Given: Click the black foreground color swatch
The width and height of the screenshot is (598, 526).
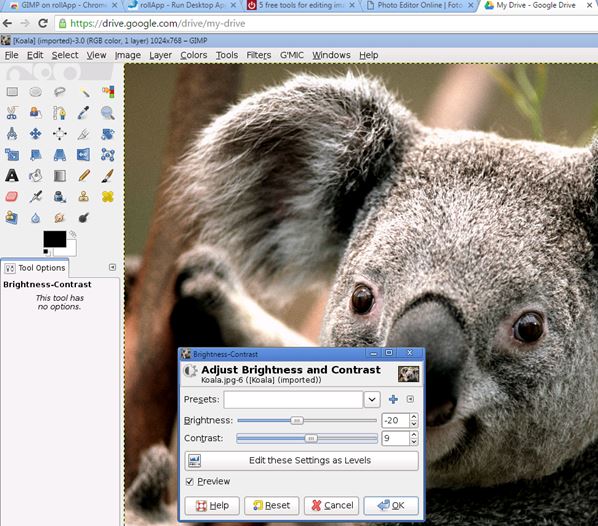Looking at the screenshot, I should tap(55, 239).
